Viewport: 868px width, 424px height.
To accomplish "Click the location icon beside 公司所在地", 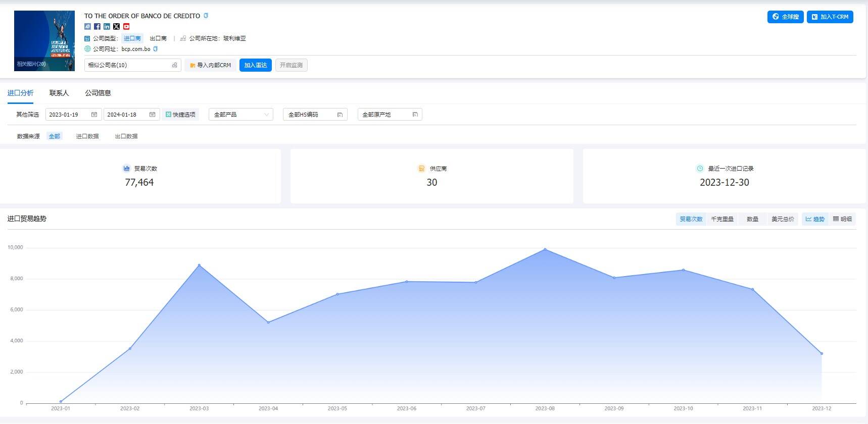I will point(183,38).
